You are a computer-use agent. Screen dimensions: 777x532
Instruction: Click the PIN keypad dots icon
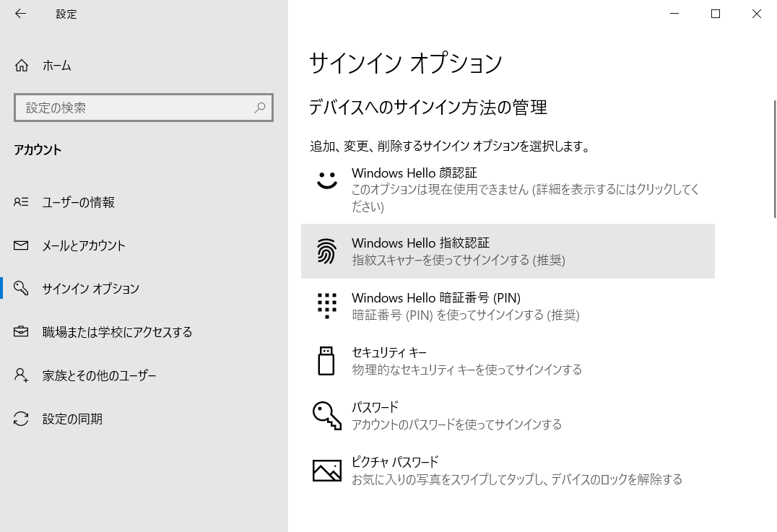326,305
